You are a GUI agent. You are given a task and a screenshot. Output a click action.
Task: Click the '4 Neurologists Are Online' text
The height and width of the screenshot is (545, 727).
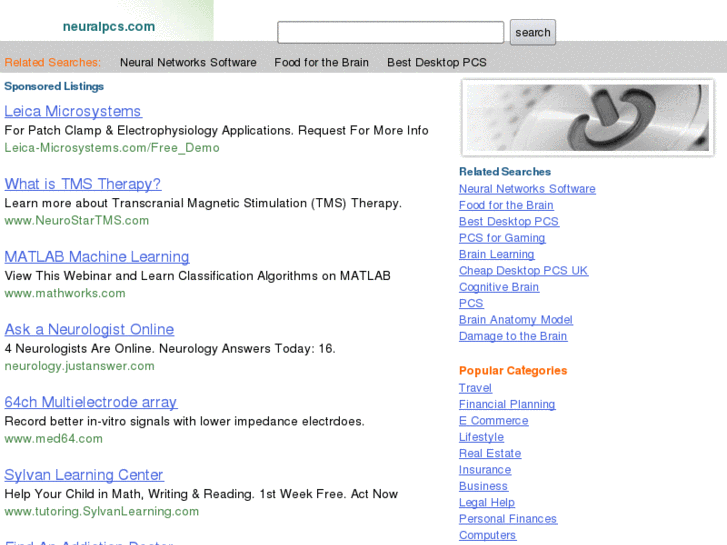[x=170, y=348]
